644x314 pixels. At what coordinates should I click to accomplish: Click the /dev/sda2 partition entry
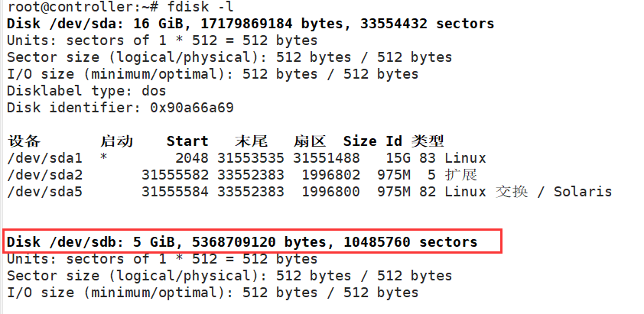pos(44,175)
